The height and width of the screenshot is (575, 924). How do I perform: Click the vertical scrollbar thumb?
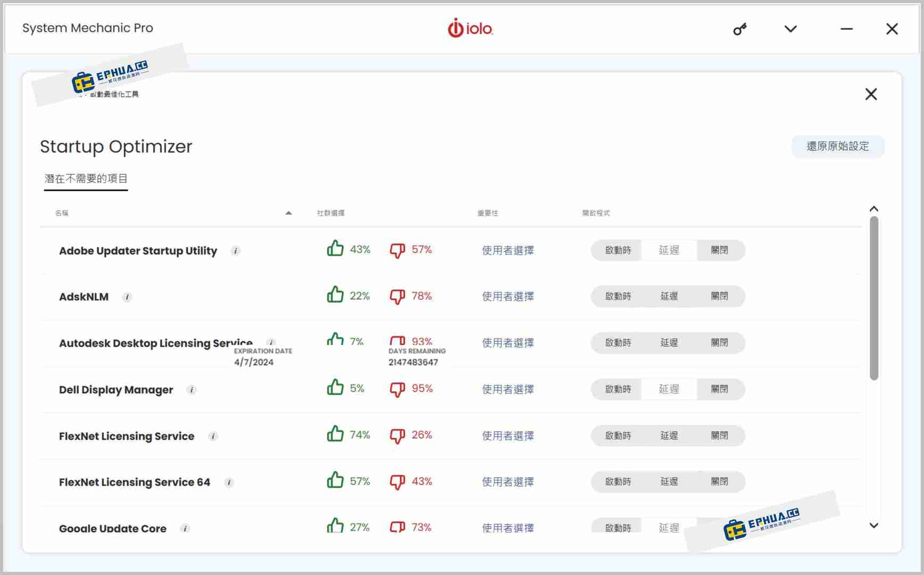(x=874, y=298)
